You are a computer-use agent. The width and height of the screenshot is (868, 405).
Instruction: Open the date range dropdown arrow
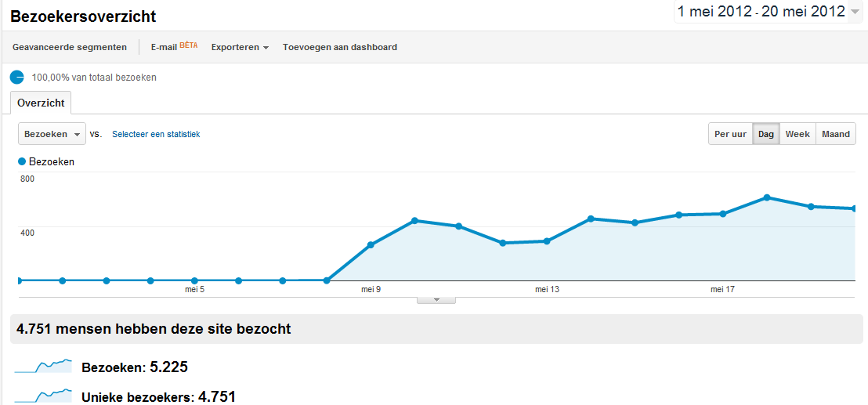tap(855, 13)
